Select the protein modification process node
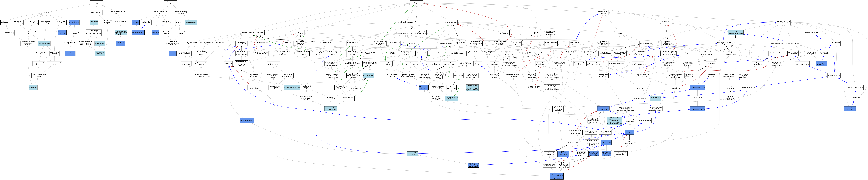 (201, 76)
